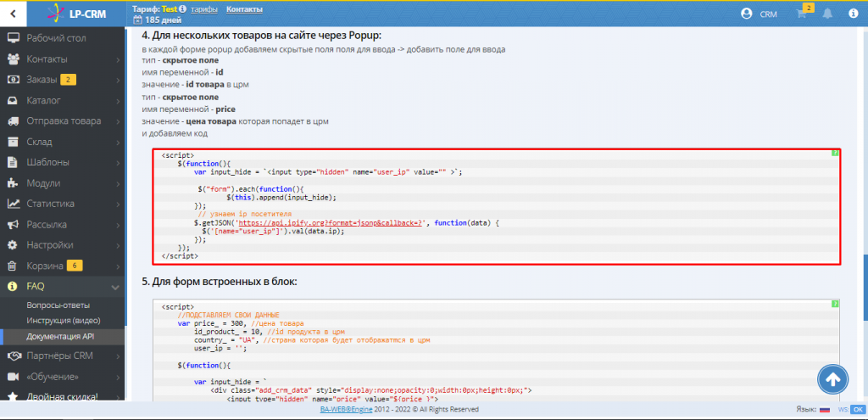
Task: Click the info icon in top-right header
Action: point(853,14)
